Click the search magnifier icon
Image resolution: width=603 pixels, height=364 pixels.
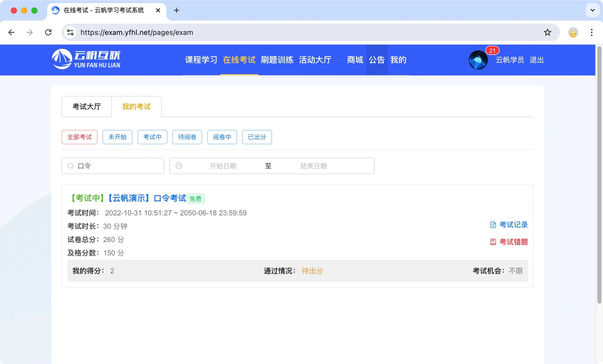71,166
